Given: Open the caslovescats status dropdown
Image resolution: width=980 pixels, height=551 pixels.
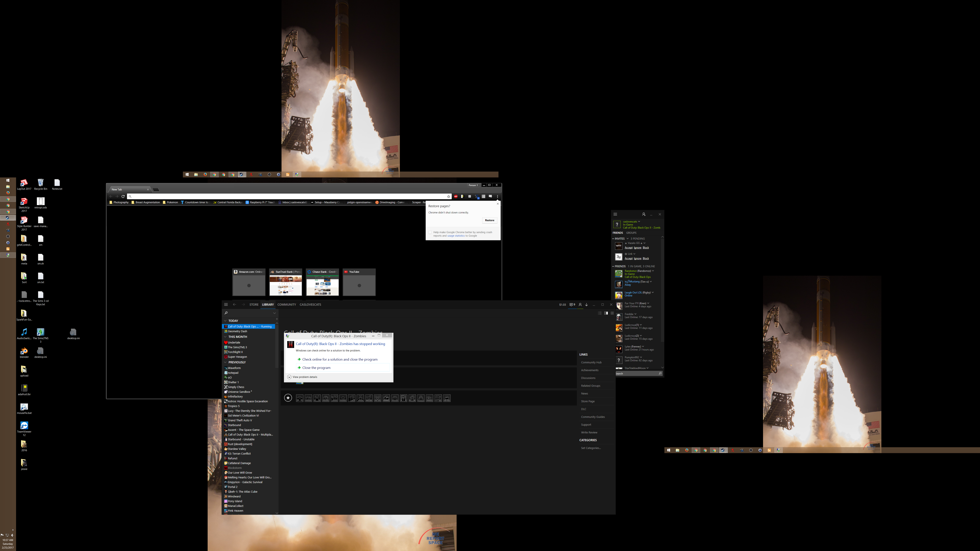Looking at the screenshot, I should 639,221.
